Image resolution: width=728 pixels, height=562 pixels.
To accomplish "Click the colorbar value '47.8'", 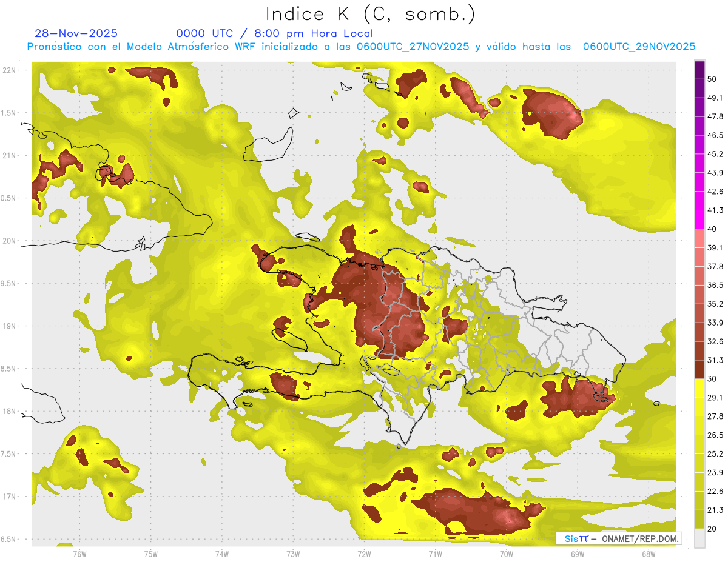I will click(x=715, y=116).
